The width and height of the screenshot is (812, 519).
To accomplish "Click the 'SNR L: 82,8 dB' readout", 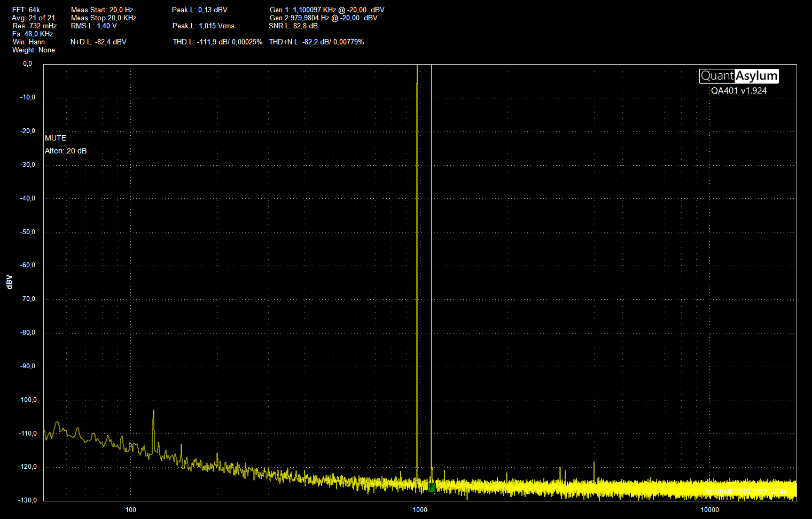I will pos(293,26).
